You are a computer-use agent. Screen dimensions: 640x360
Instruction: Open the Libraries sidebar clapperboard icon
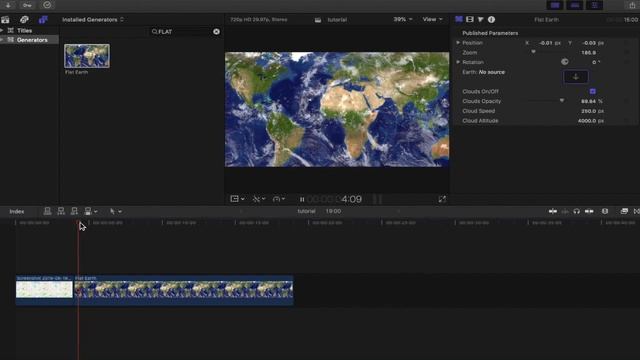(x=5, y=20)
